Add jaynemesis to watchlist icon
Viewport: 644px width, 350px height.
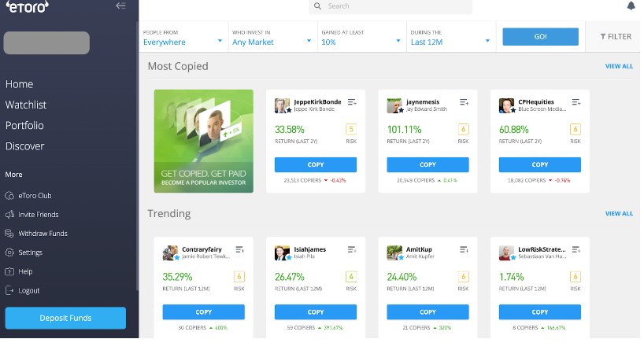pyautogui.click(x=464, y=102)
